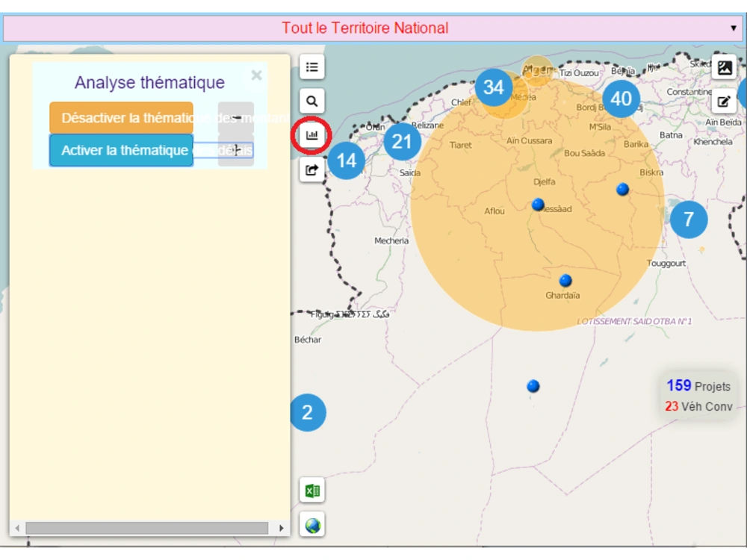The height and width of the screenshot is (560, 747).
Task: Click the Touggourt map label
Action: pos(666,264)
